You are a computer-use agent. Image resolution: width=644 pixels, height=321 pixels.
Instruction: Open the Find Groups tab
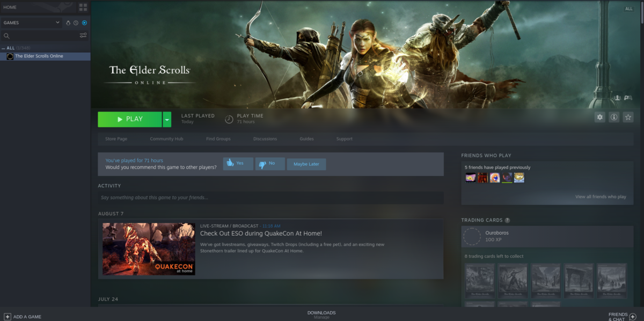click(x=218, y=139)
